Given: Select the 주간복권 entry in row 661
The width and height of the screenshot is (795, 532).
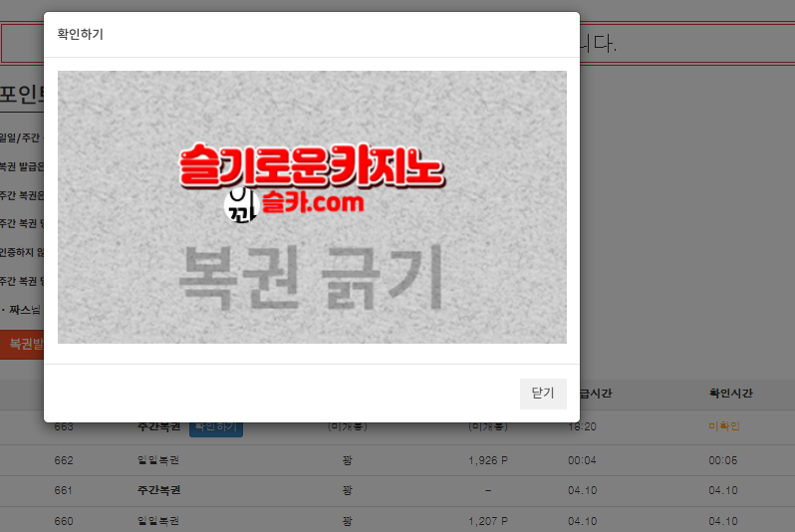Looking at the screenshot, I should pyautogui.click(x=158, y=490).
